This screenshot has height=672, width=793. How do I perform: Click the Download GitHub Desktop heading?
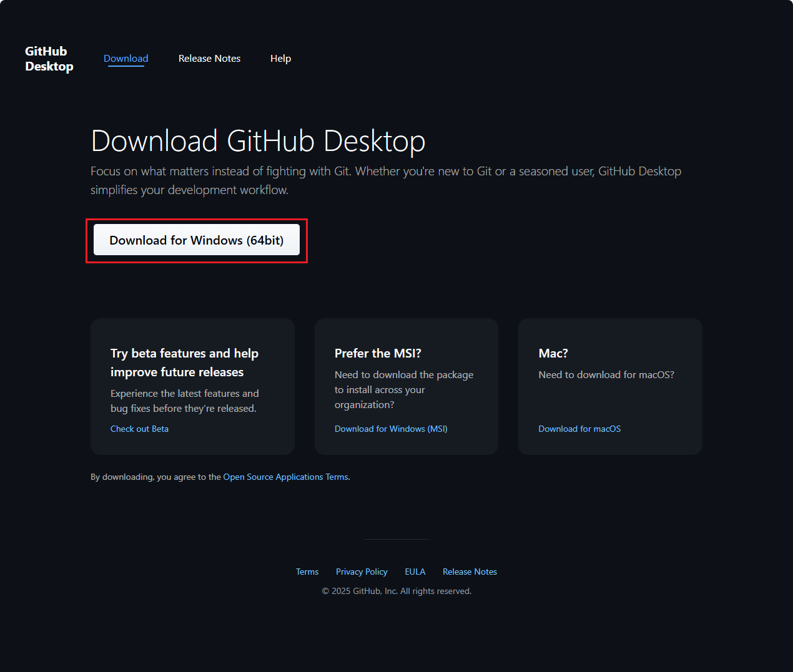[x=258, y=141]
